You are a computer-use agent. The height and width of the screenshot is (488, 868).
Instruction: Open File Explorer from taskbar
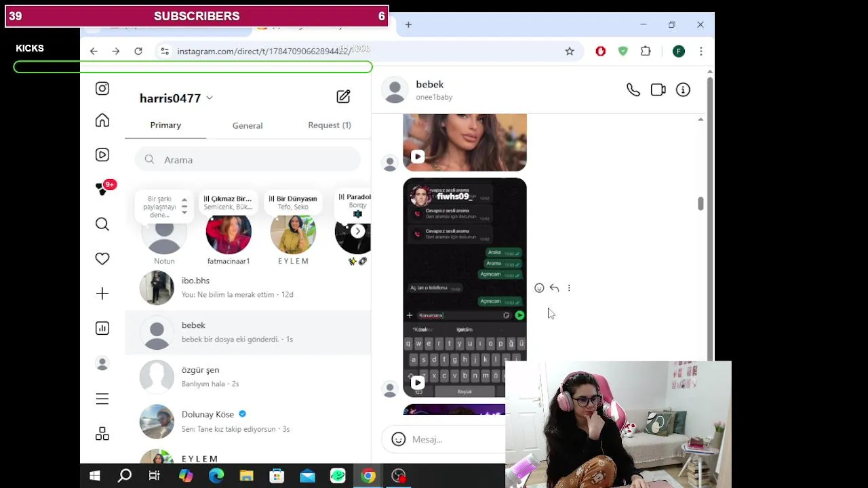point(246,476)
